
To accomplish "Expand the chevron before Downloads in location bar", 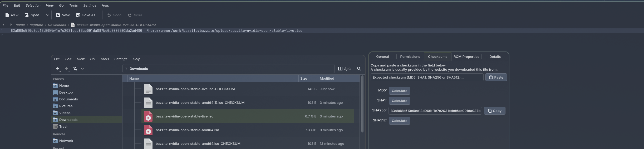I will pyautogui.click(x=126, y=69).
